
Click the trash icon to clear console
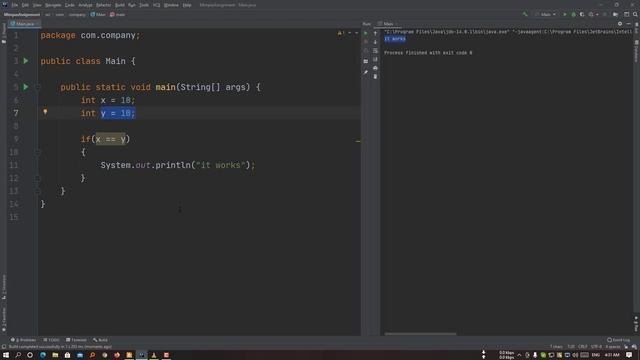tap(375, 76)
